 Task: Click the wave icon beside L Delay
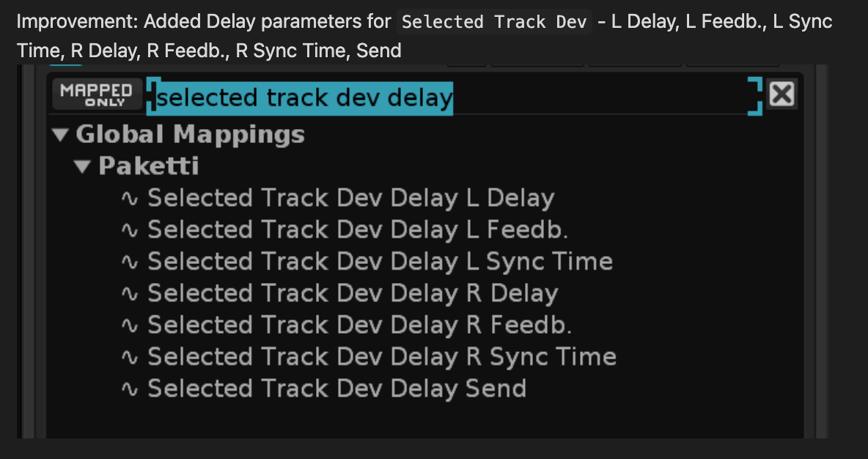130,199
